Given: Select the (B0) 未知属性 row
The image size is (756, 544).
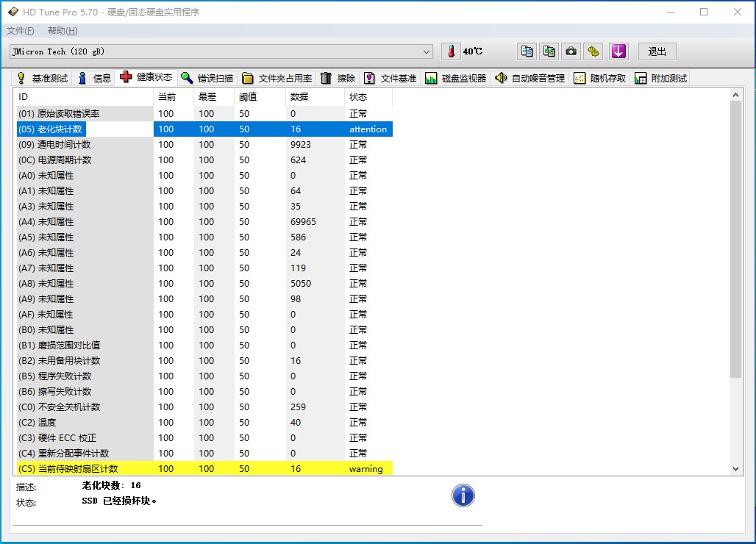Looking at the screenshot, I should click(204, 329).
